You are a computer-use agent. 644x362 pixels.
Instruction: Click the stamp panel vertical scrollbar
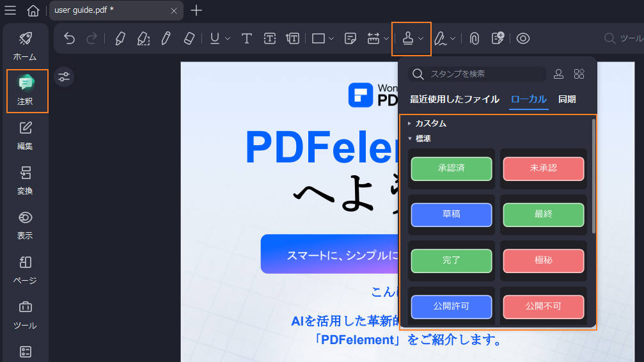coord(593,176)
